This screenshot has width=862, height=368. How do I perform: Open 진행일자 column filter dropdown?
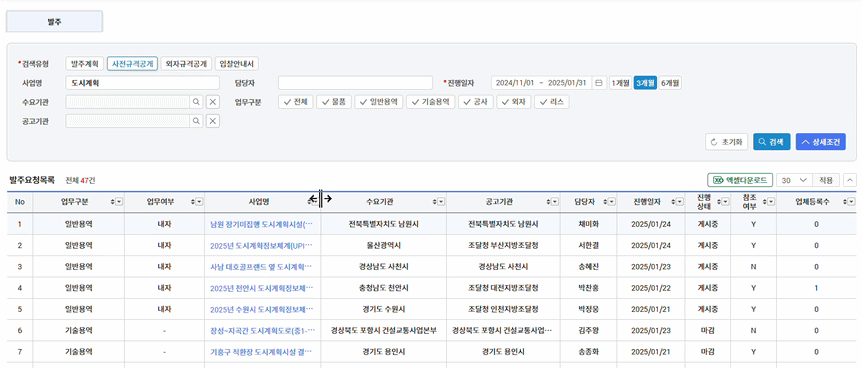[680, 202]
